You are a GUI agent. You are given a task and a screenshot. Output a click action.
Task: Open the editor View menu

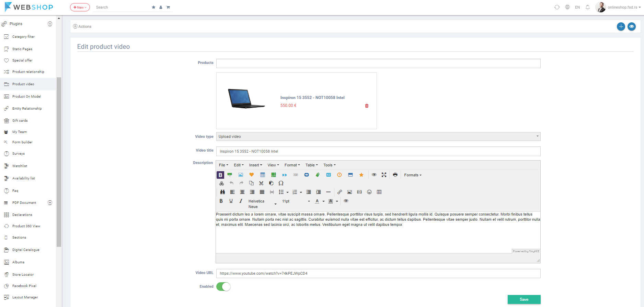[273, 165]
